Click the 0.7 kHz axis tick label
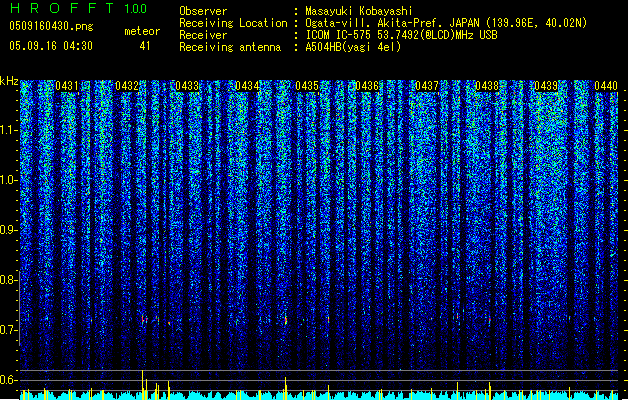Screen dimensions: 629x400 coord(9,330)
